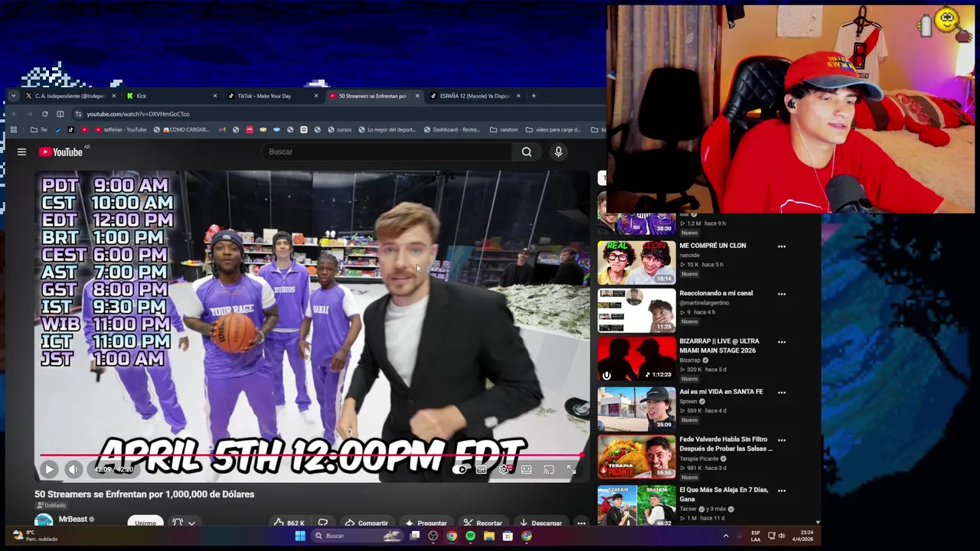Show hidden system tray icons

[726, 536]
